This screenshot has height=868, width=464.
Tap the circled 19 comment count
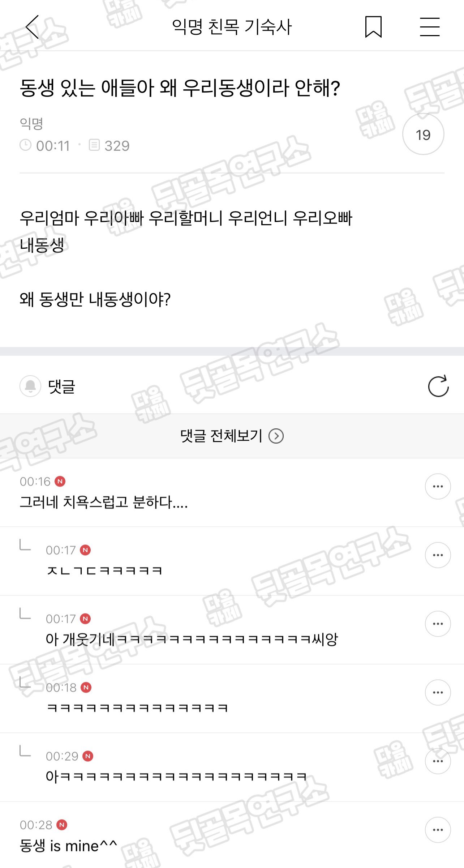click(423, 134)
